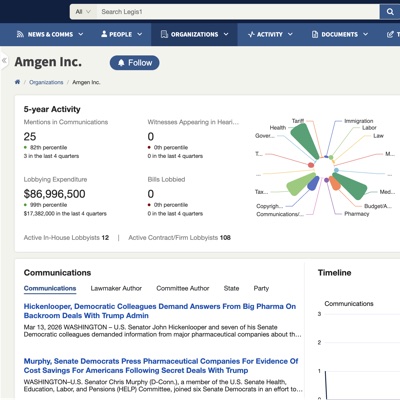Go to Organizations breadcrumb link
The width and height of the screenshot is (400, 400).
pos(46,82)
